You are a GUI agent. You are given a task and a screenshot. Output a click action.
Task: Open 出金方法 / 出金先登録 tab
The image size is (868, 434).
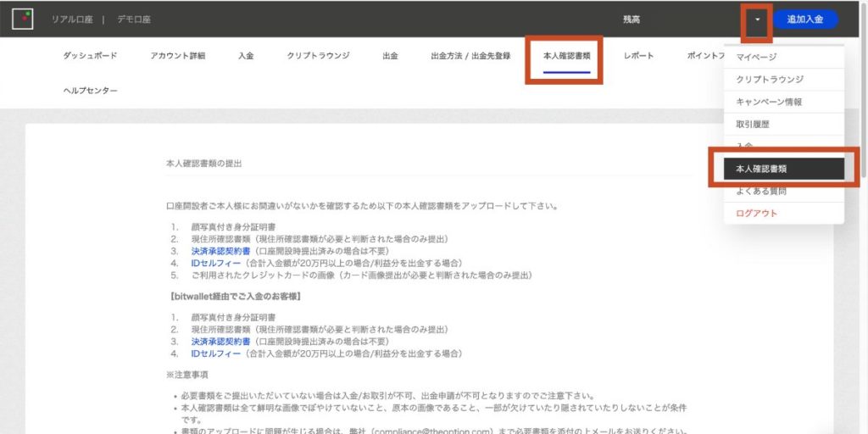[470, 56]
